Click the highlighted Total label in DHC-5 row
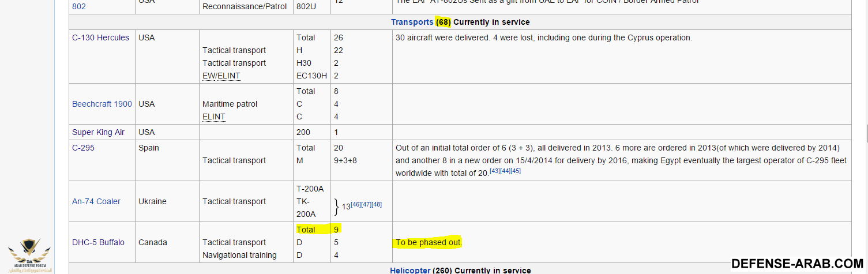 [x=306, y=230]
